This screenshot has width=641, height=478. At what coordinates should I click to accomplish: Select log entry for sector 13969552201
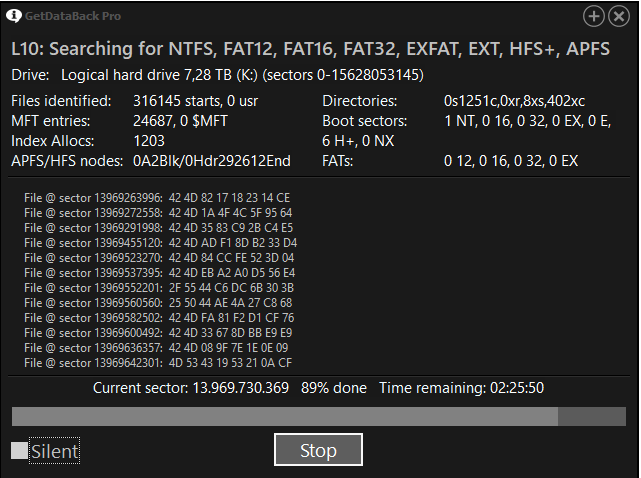(x=159, y=288)
